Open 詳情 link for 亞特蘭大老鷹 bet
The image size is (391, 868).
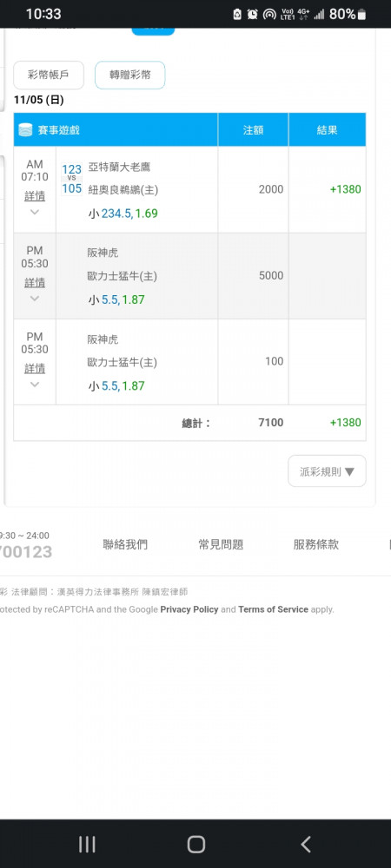(x=35, y=196)
